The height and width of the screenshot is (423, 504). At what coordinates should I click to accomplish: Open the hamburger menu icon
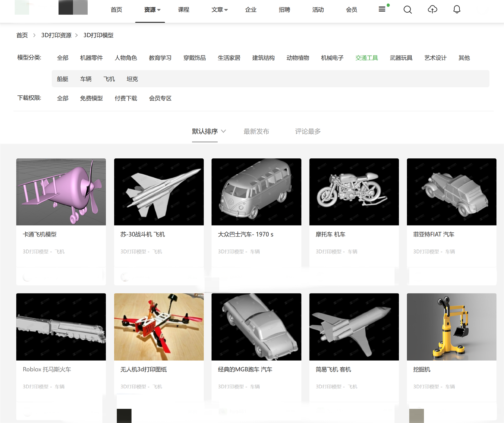click(382, 9)
